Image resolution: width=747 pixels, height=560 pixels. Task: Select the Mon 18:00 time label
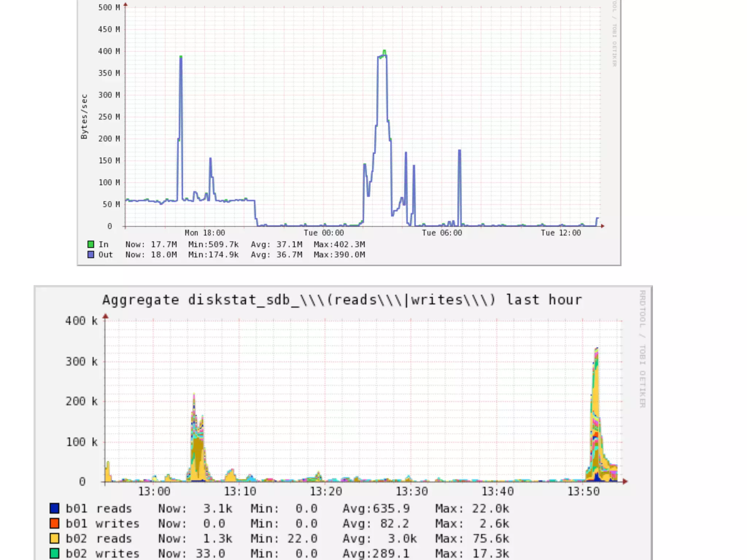pos(205,233)
